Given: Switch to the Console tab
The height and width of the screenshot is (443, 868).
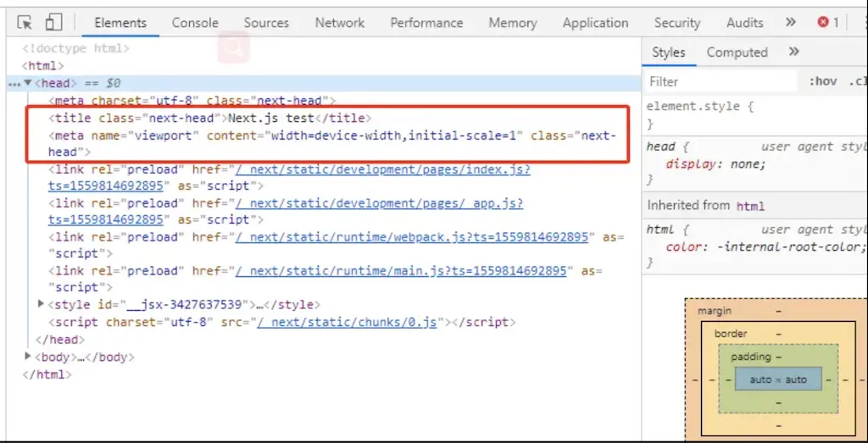Looking at the screenshot, I should click(195, 23).
